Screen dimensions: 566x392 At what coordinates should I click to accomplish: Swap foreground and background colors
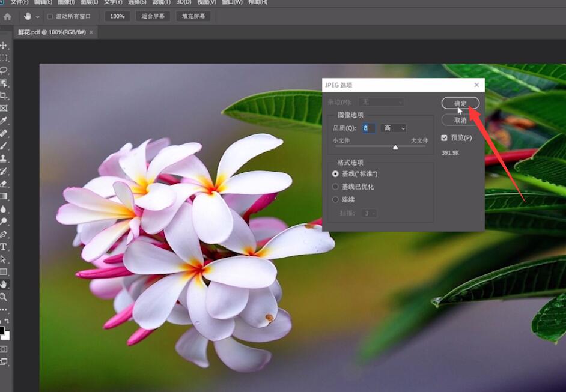[x=7, y=320]
